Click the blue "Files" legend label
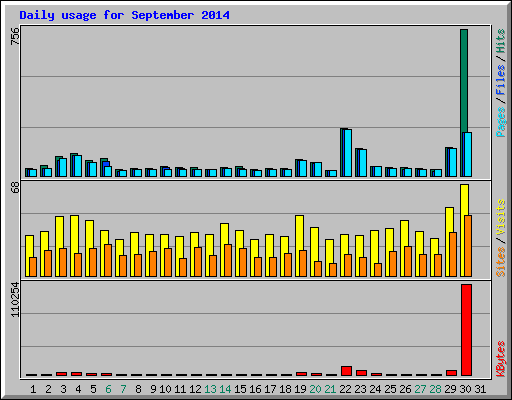The width and height of the screenshot is (512, 400). click(501, 79)
